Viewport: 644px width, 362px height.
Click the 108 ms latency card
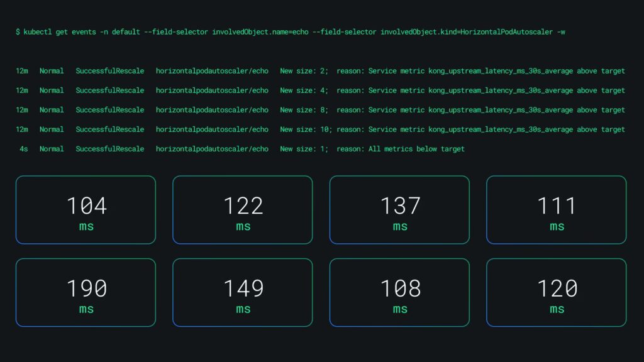(399, 293)
